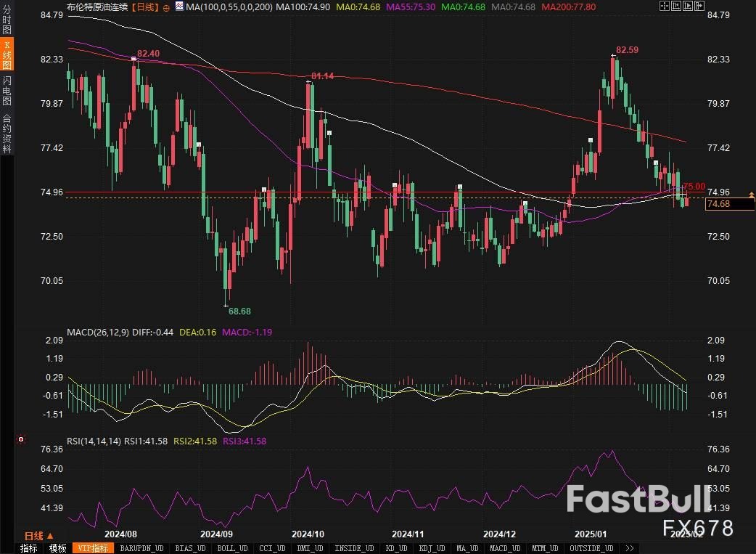This screenshot has height=554, width=756.
Task: Click the white marker at the 81.14 peak
Action: (309, 82)
